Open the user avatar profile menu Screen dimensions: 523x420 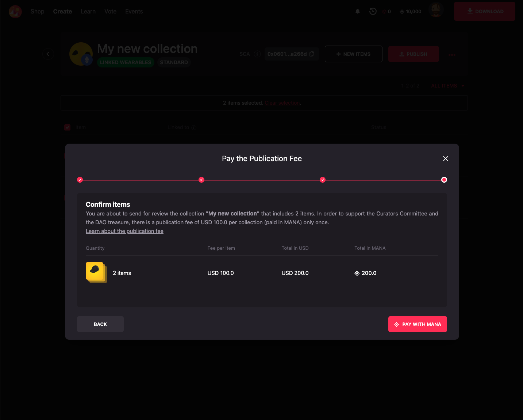436,10
